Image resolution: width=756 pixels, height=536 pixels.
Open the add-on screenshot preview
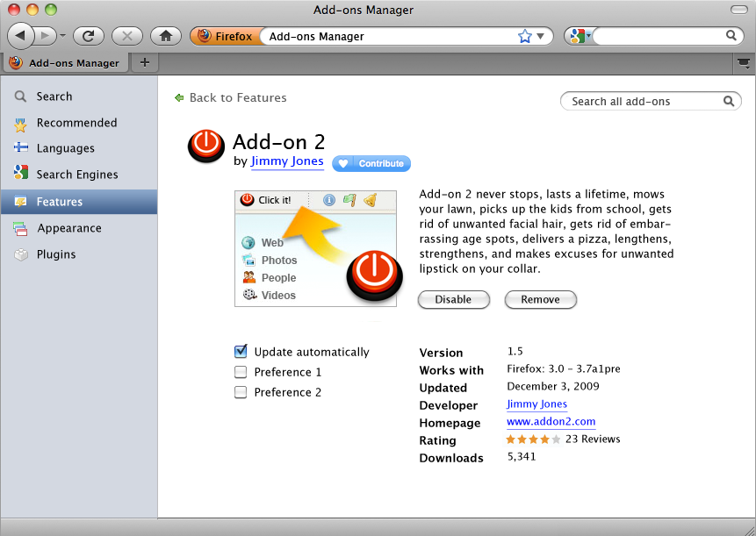316,248
